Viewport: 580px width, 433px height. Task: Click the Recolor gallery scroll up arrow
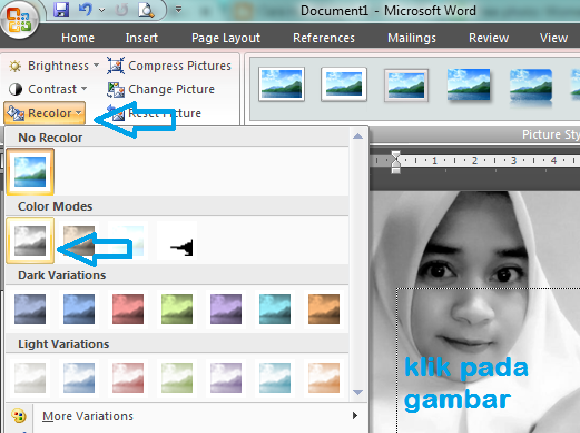[358, 136]
